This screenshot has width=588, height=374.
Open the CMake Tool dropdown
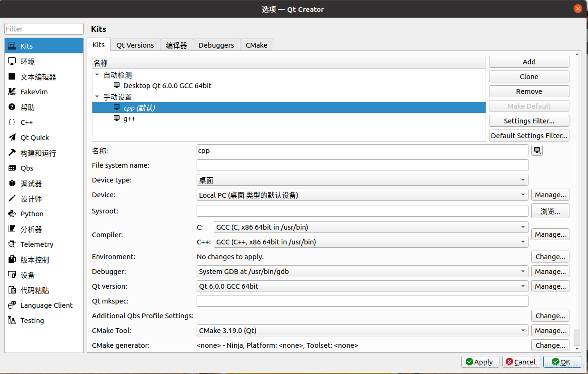362,331
